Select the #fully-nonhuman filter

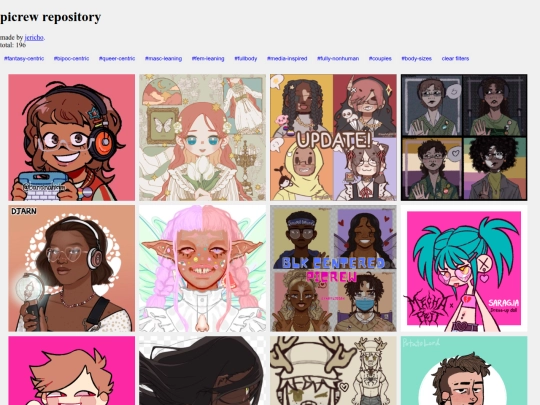pos(338,59)
